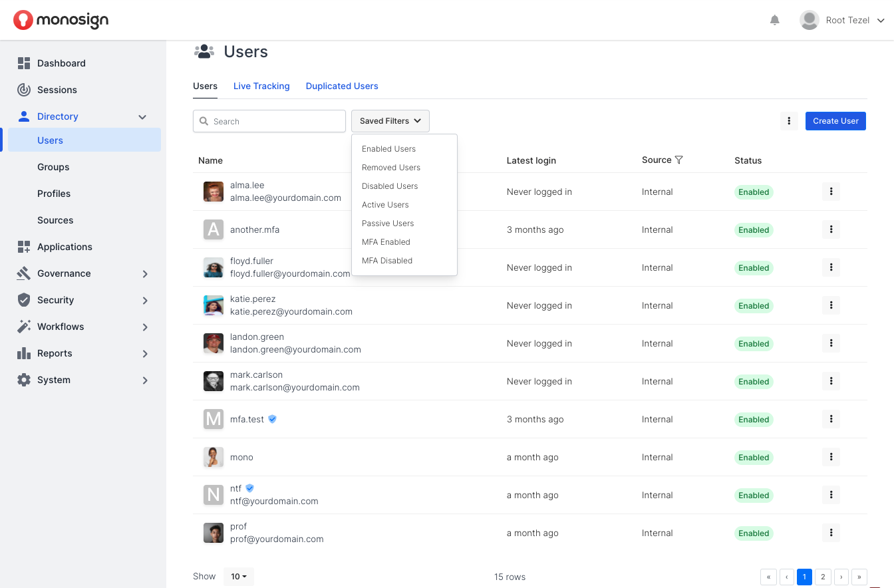Open the row actions menu for mfa.test
The image size is (894, 588).
pyautogui.click(x=831, y=419)
